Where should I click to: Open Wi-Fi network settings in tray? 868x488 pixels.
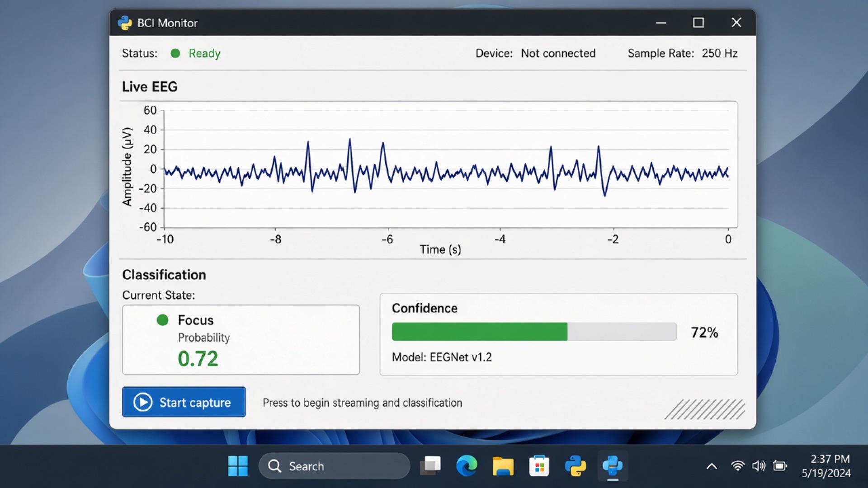coord(737,466)
